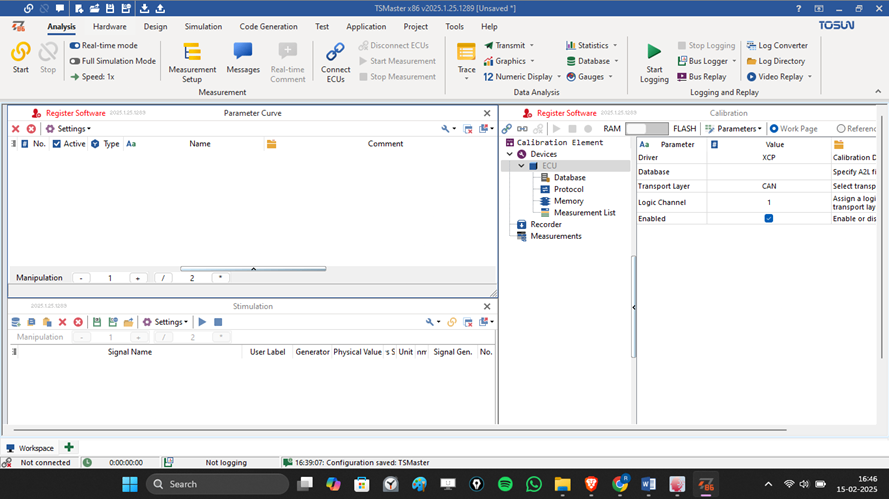Toggle Active column checkbox in Parameter Curve
The width and height of the screenshot is (889, 499).
57,144
